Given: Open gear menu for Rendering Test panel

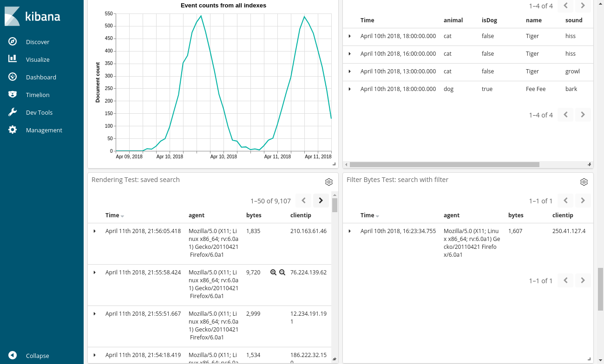Looking at the screenshot, I should 329,182.
